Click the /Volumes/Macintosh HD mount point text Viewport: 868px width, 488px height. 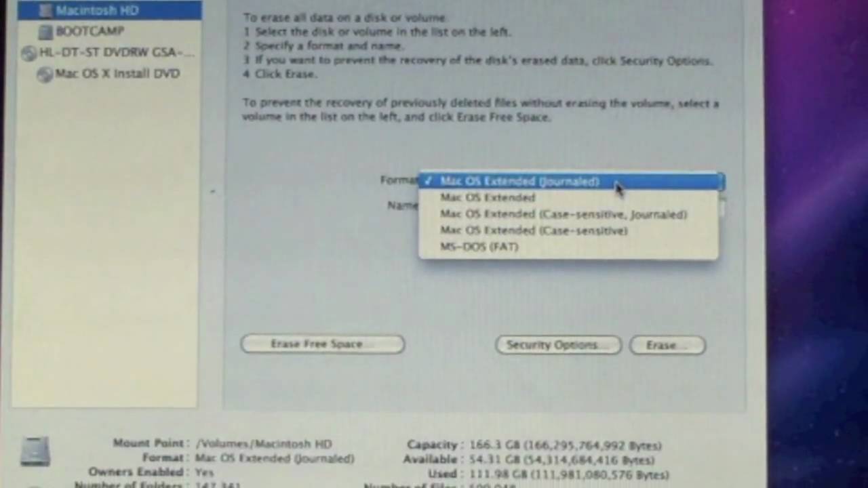[x=264, y=444]
